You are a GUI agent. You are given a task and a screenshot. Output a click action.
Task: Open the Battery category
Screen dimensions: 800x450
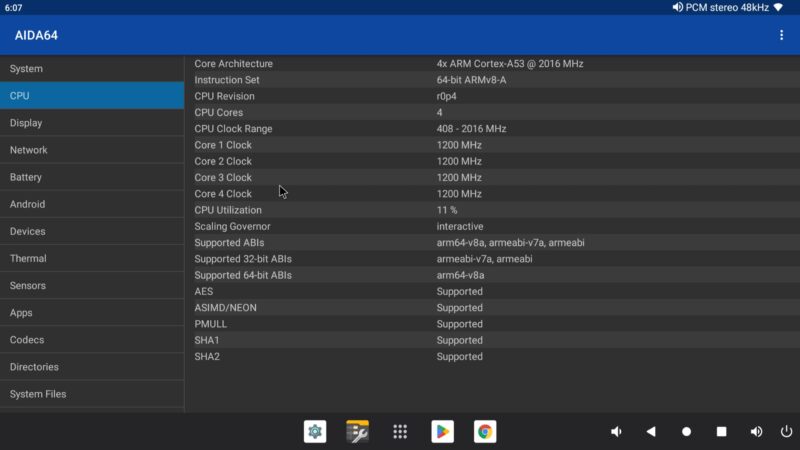tap(92, 177)
